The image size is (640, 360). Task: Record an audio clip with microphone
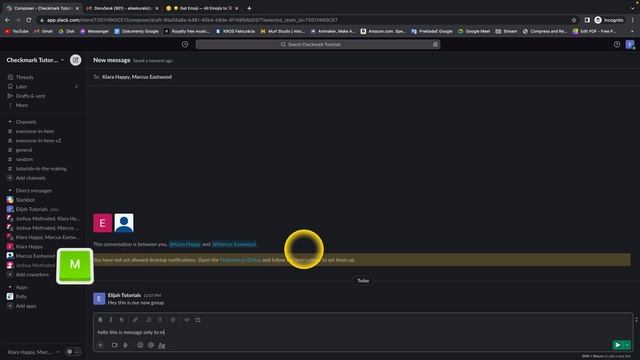coord(125,345)
